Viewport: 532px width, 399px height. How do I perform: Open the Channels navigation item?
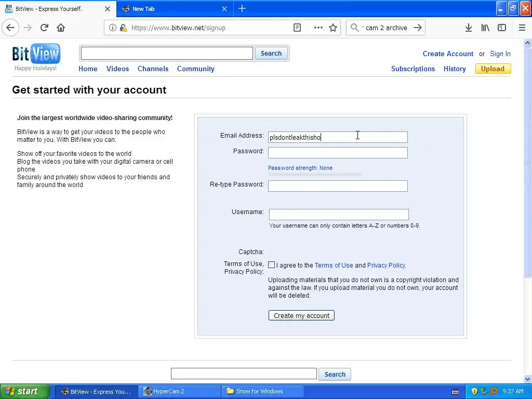[153, 69]
